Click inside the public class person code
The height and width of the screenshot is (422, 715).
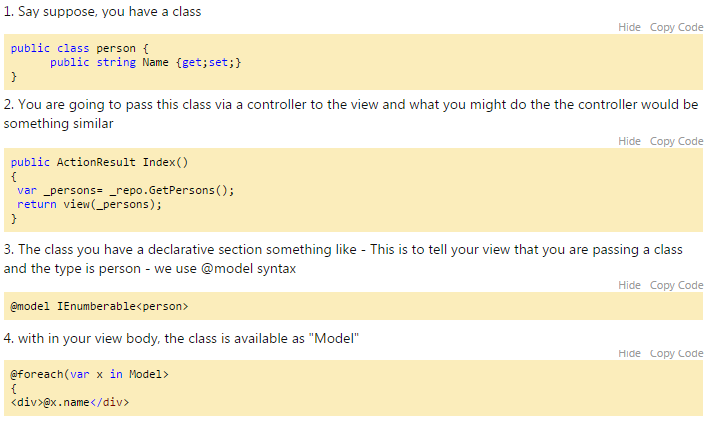pos(353,62)
